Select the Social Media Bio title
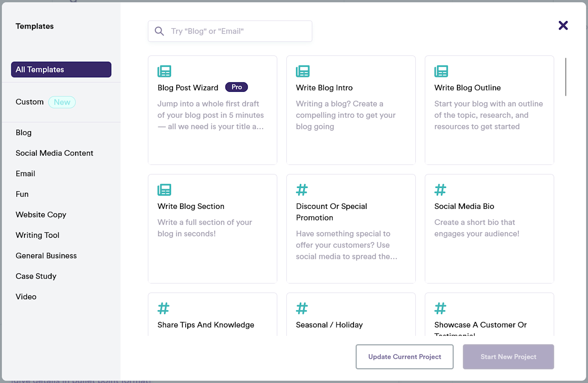Image resolution: width=588 pixels, height=383 pixels. [464, 206]
